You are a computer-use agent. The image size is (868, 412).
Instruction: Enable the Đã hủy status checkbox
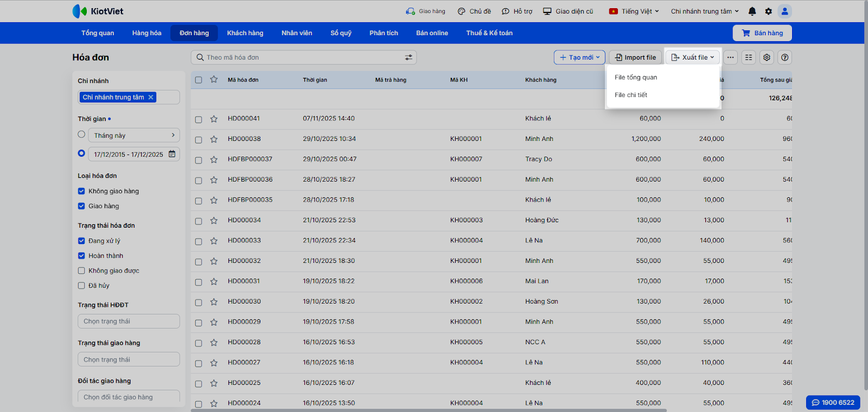click(81, 286)
